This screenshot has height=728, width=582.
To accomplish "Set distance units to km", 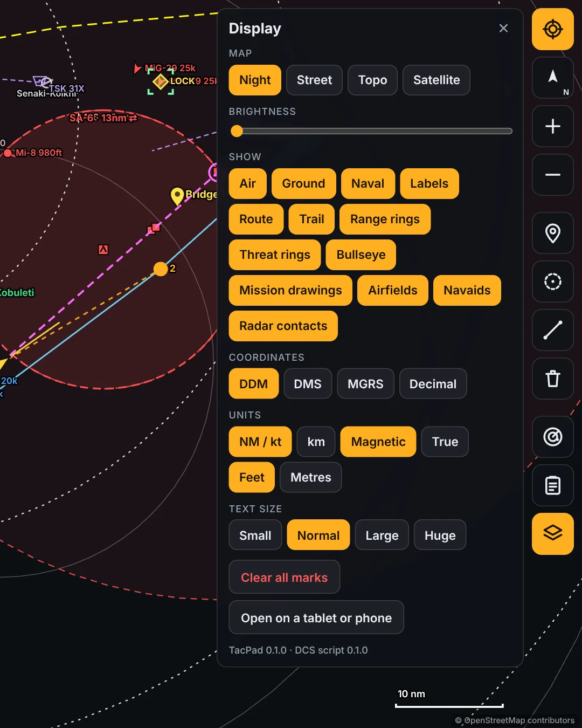I will click(316, 442).
